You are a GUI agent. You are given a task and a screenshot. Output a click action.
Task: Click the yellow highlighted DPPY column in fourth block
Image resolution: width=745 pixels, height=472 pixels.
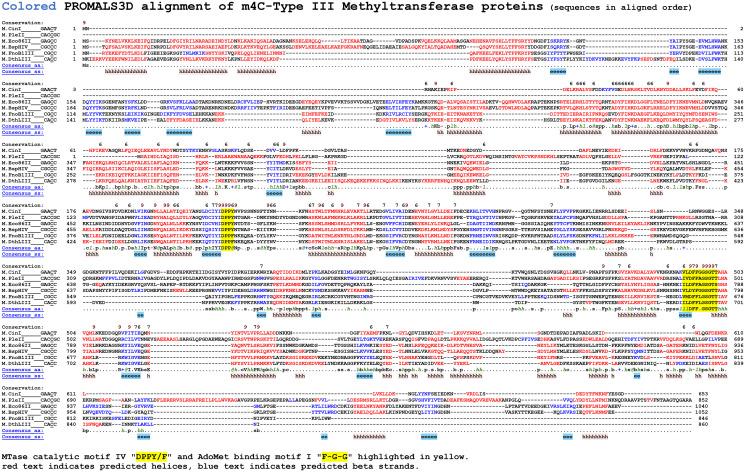tap(228, 230)
